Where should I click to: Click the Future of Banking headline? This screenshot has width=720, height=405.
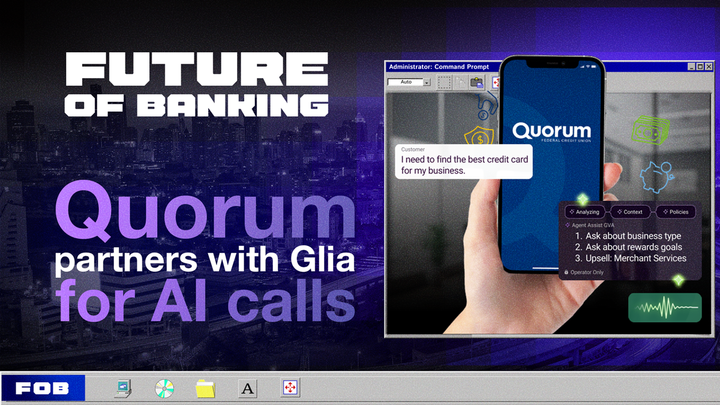coord(197,84)
